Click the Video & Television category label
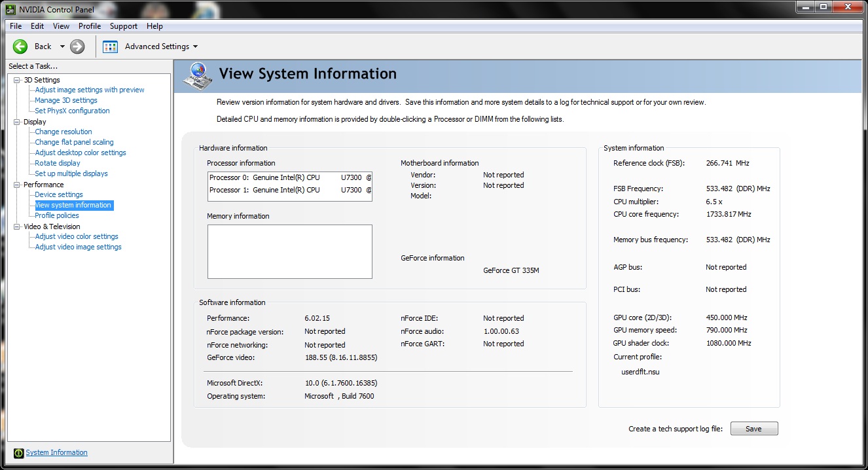 coord(52,226)
